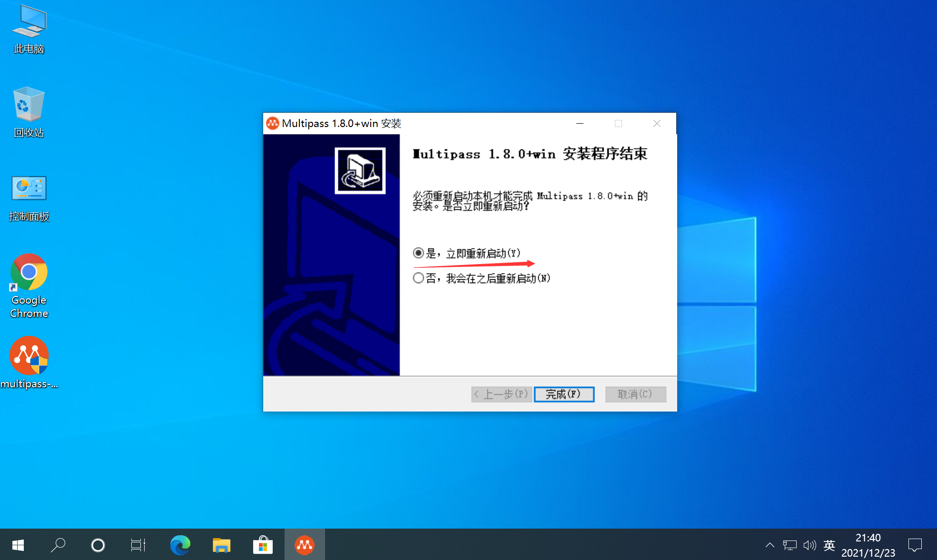
Task: Open the 英 input language switcher
Action: pos(829,545)
